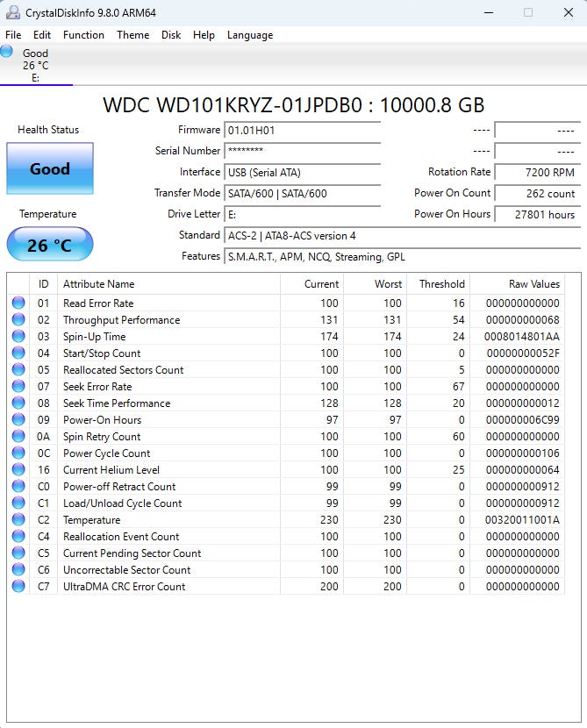
Task: Open the Theme menu
Action: [x=132, y=35]
